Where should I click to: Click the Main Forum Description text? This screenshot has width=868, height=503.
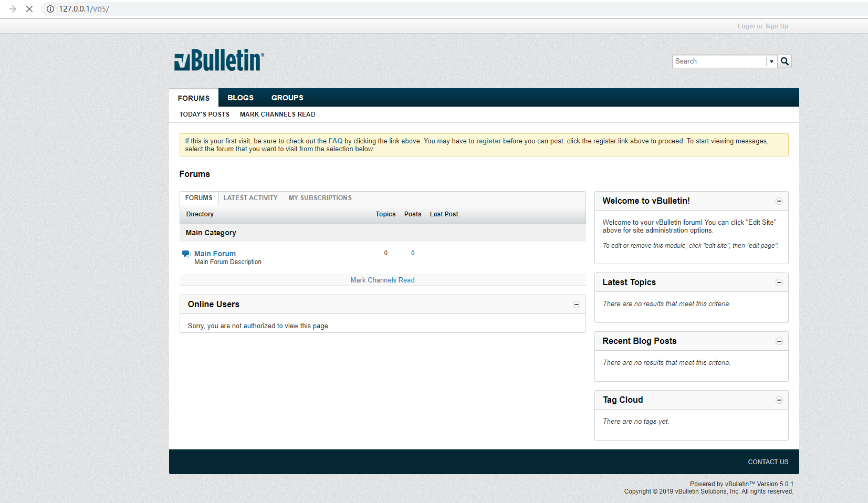tap(228, 262)
